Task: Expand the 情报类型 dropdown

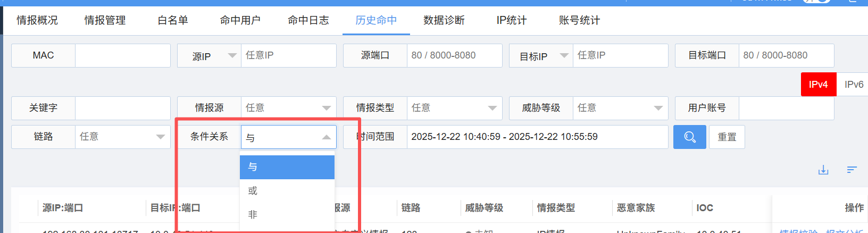Action: click(x=454, y=108)
